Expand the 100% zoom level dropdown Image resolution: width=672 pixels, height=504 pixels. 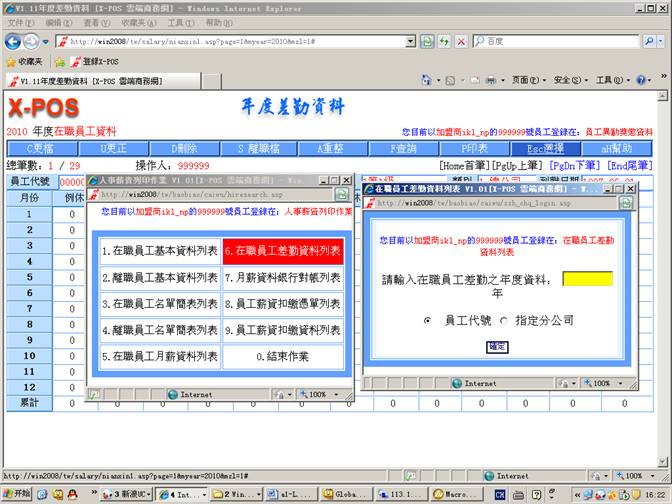[x=657, y=476]
